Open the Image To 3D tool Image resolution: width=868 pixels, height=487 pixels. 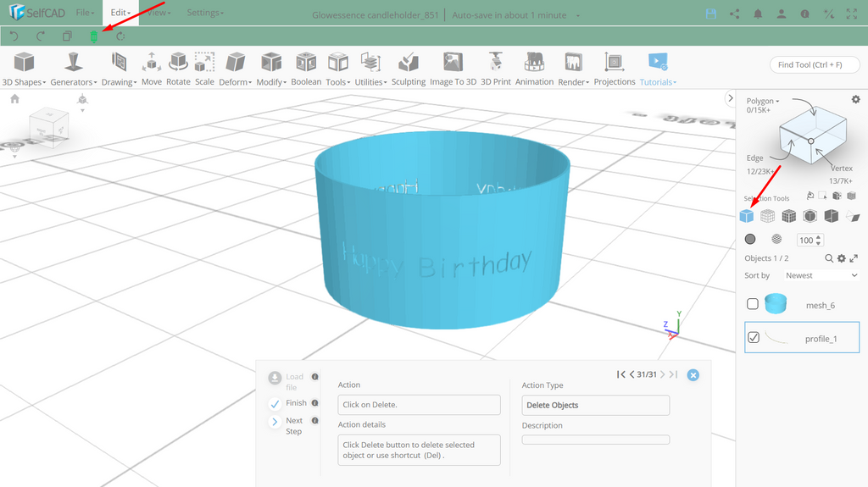pyautogui.click(x=453, y=69)
